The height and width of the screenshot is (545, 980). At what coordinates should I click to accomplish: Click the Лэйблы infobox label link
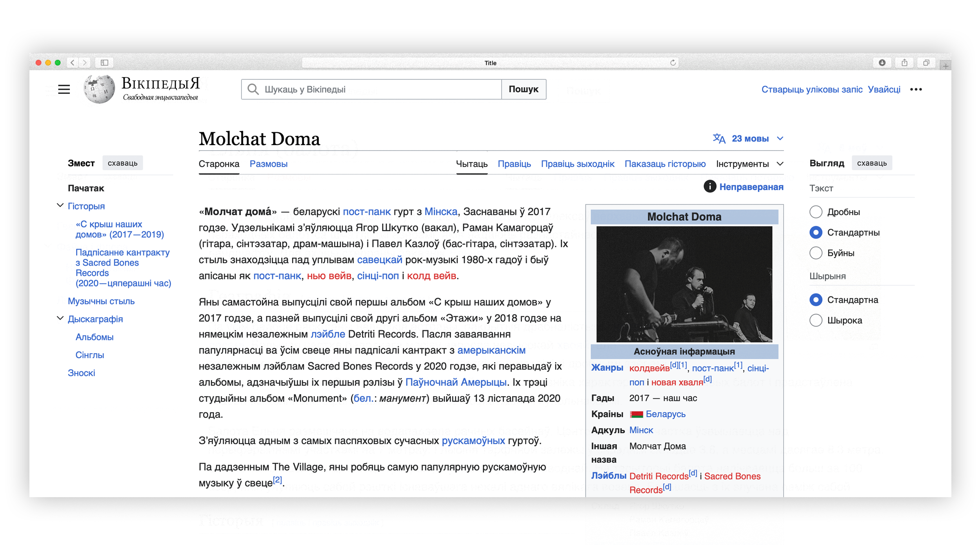click(x=609, y=476)
